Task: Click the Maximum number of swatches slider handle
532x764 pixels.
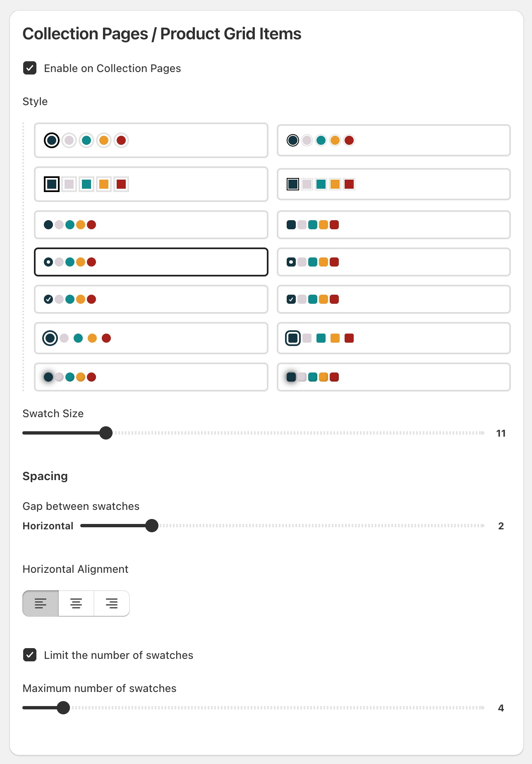Action: [64, 708]
